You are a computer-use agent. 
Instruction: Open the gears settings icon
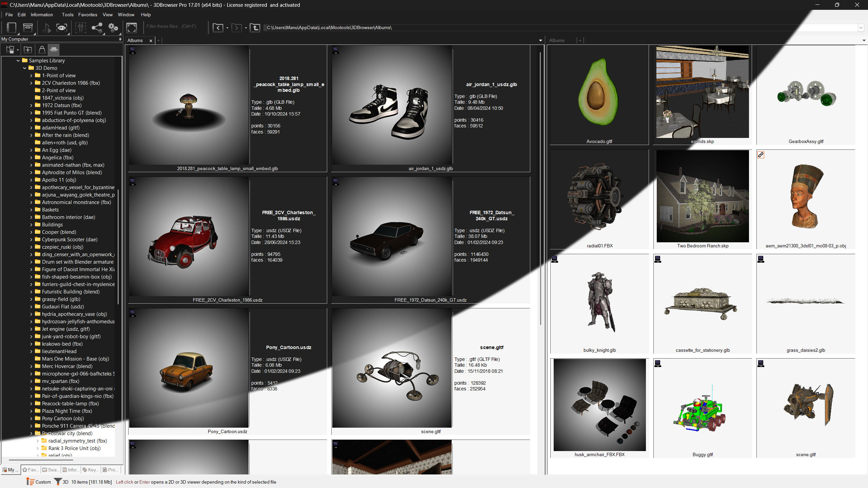pos(113,27)
